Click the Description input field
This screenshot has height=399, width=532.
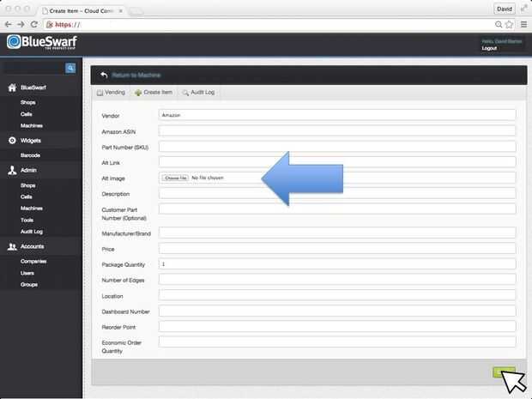click(337, 193)
